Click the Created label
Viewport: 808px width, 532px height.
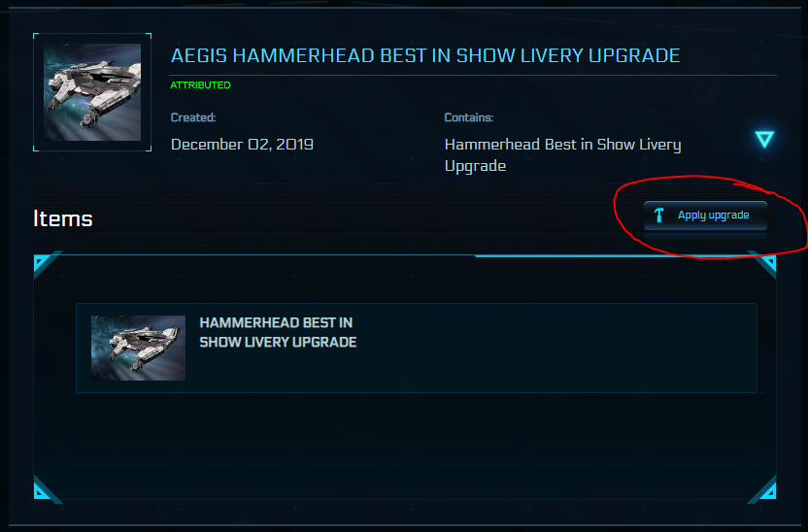click(193, 117)
